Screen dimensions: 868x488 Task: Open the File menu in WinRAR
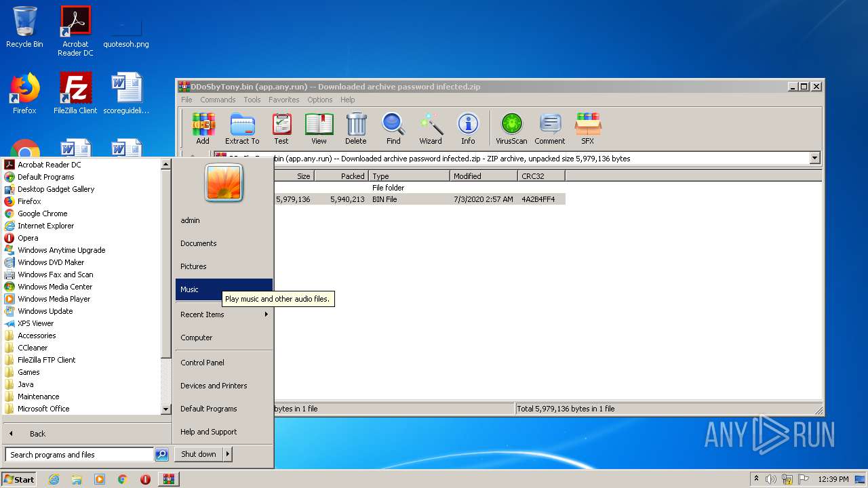tap(186, 100)
